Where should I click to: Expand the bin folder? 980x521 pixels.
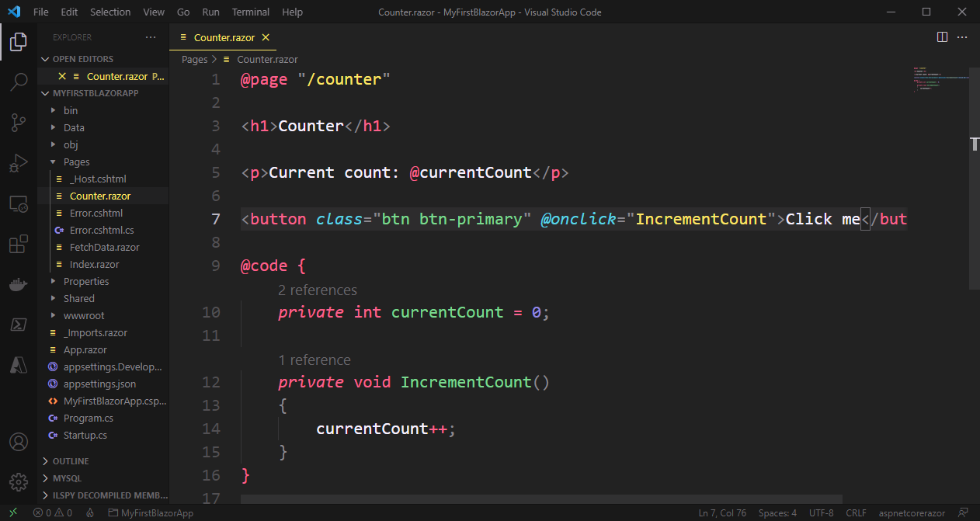pos(70,110)
